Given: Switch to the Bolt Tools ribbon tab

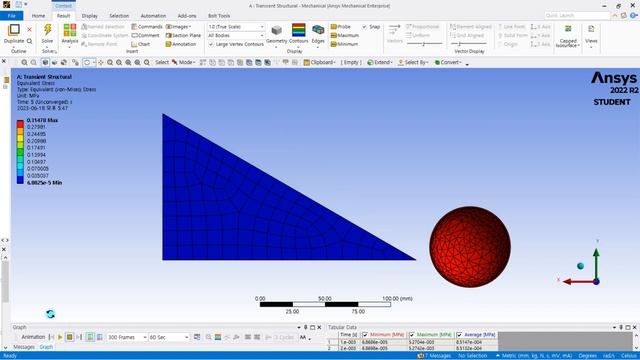Looking at the screenshot, I should point(219,16).
